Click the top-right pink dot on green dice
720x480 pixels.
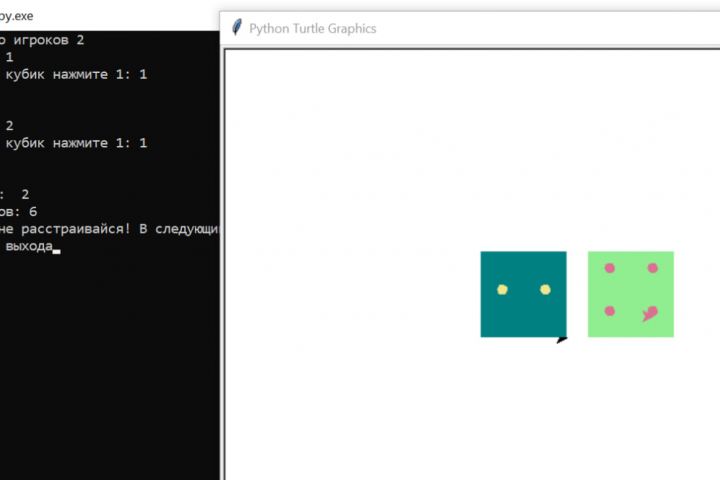(x=652, y=268)
